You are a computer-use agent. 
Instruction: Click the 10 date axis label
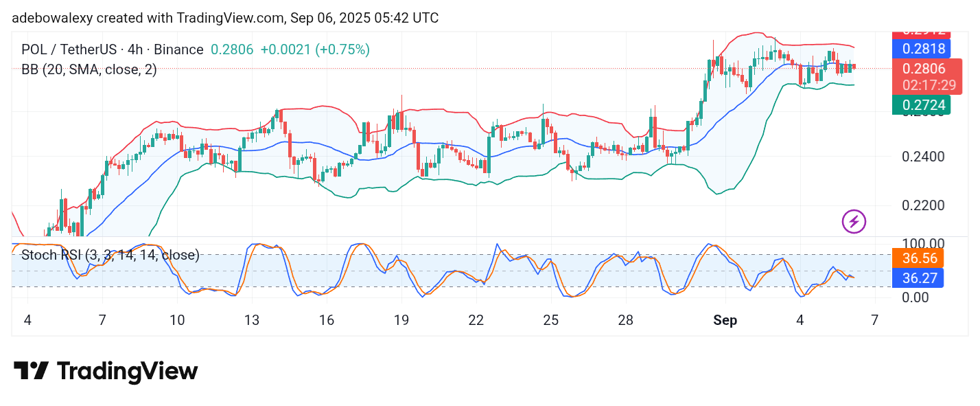click(177, 320)
